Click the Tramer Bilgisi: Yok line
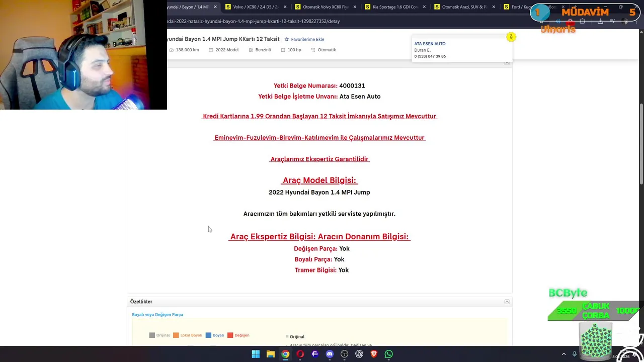Viewport: 644px width, 362px height. coord(321,270)
